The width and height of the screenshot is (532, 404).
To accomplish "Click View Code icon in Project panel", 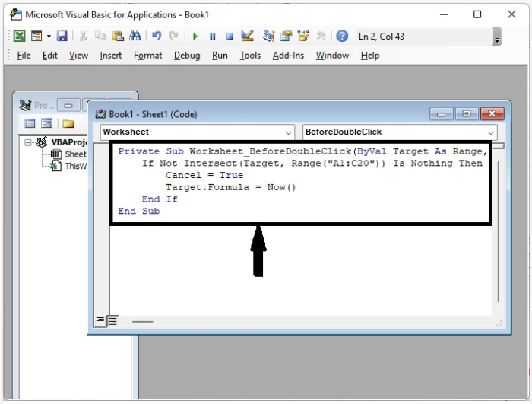I will click(30, 123).
